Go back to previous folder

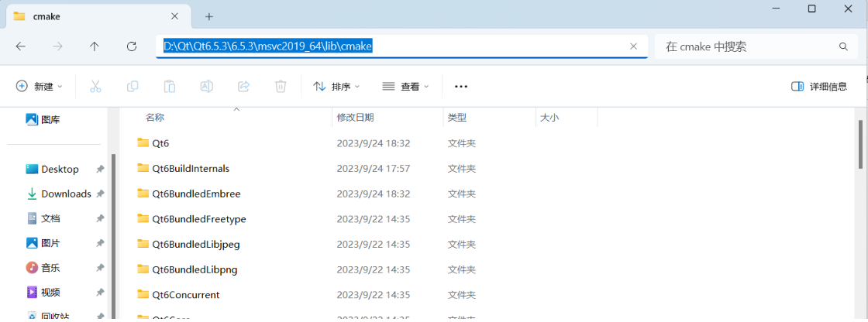20,46
